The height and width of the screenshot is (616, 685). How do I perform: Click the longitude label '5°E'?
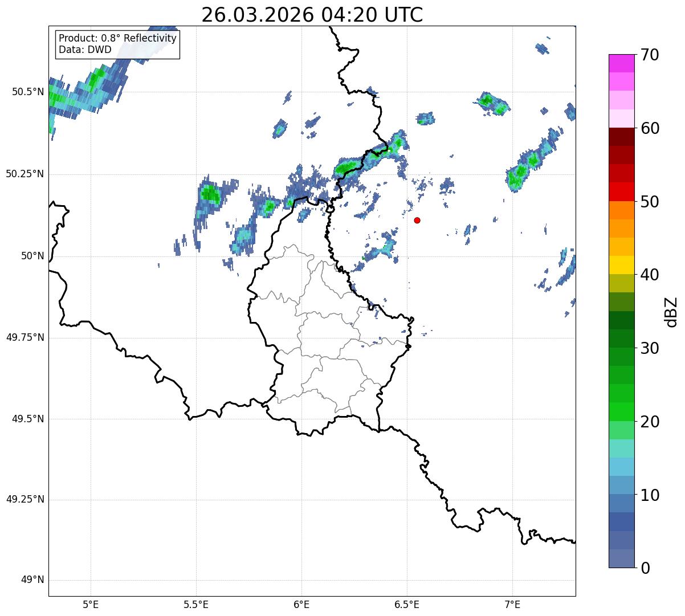(91, 604)
